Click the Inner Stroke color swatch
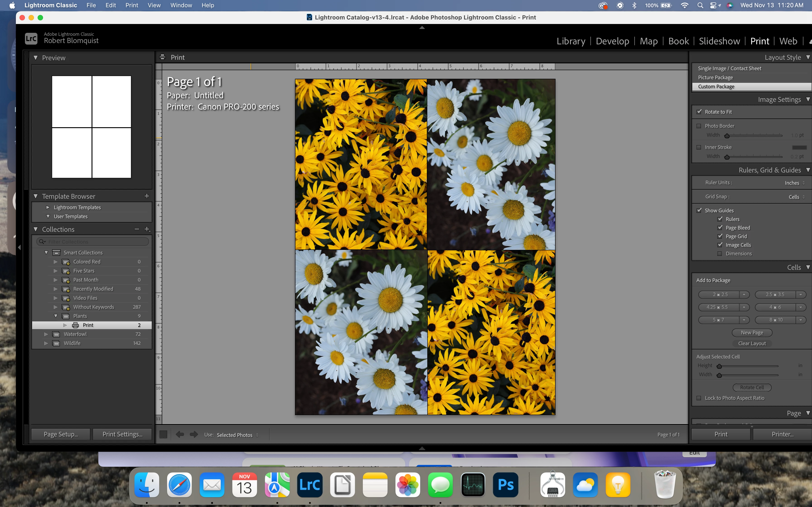The width and height of the screenshot is (812, 507). [x=799, y=148]
